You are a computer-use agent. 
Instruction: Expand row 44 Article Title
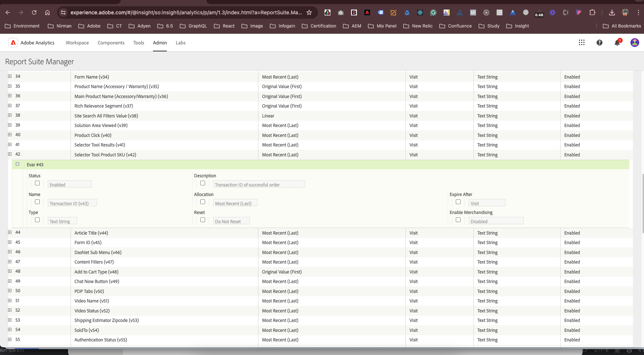click(x=10, y=232)
